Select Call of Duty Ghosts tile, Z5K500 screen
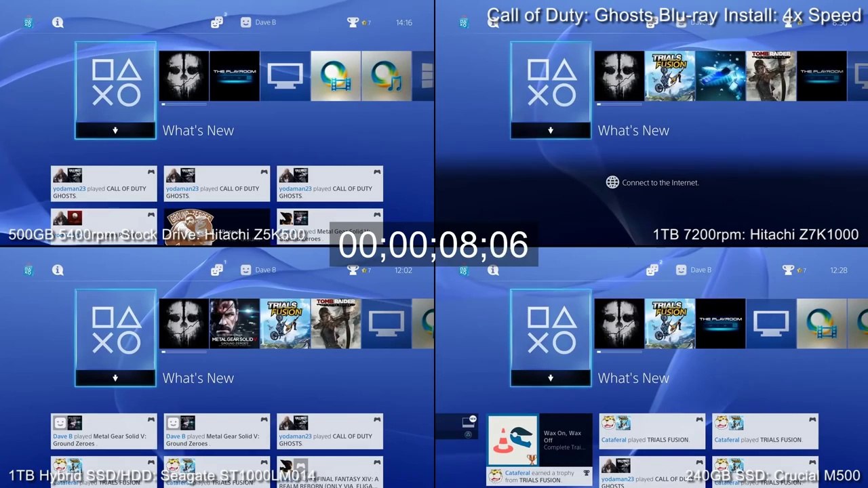 click(184, 76)
